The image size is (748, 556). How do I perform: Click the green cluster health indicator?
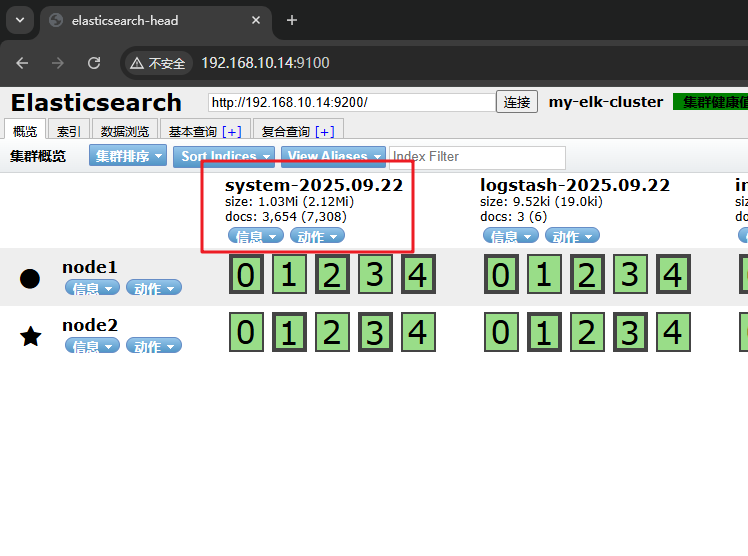710,102
